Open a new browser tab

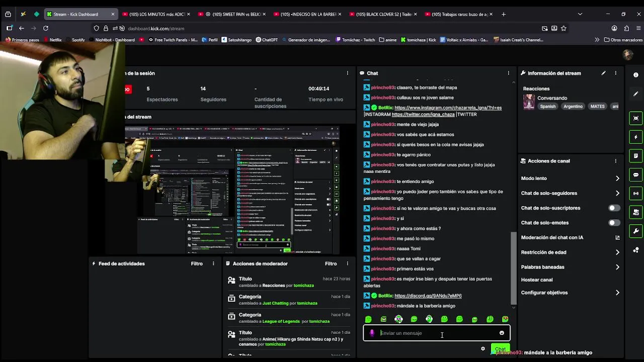[504, 14]
